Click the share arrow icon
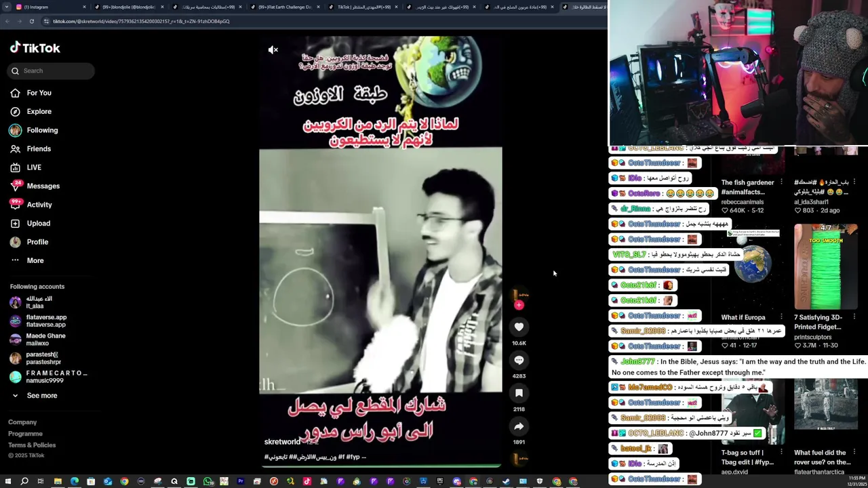 point(519,426)
